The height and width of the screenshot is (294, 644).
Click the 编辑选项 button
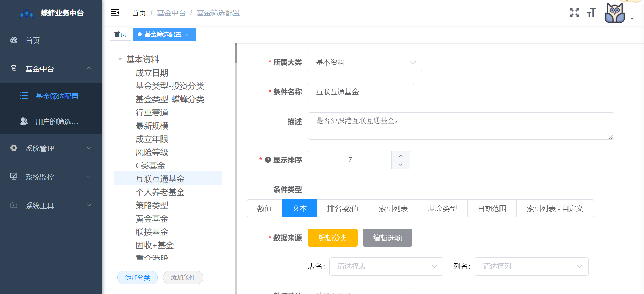[388, 238]
